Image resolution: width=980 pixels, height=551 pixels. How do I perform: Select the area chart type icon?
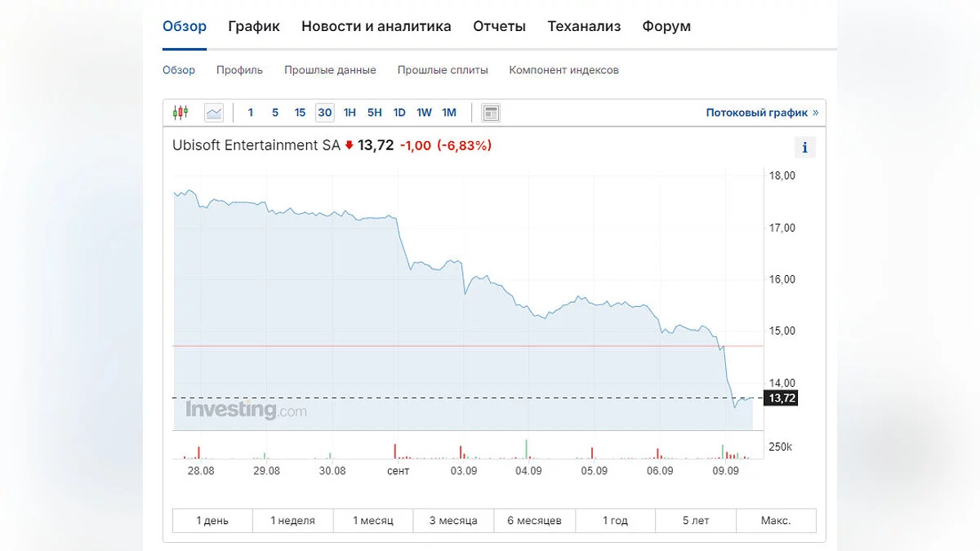pyautogui.click(x=214, y=113)
